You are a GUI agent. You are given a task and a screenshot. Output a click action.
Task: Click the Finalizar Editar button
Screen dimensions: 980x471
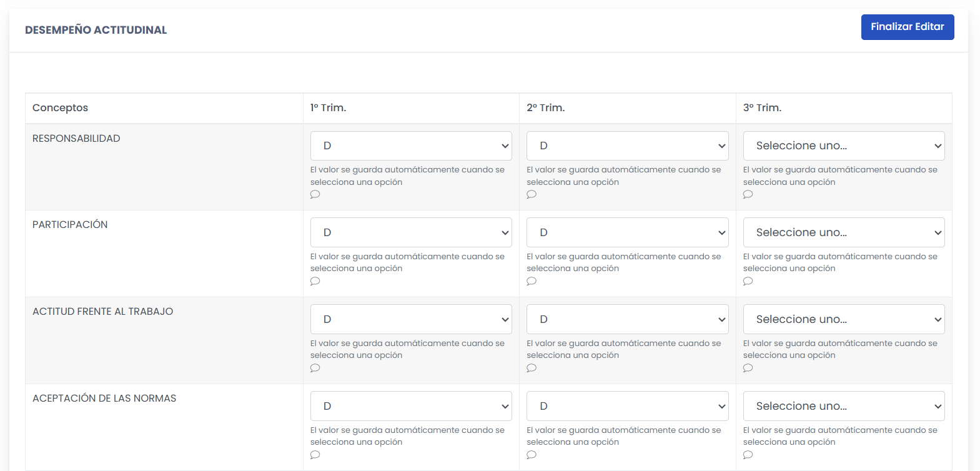tap(908, 27)
